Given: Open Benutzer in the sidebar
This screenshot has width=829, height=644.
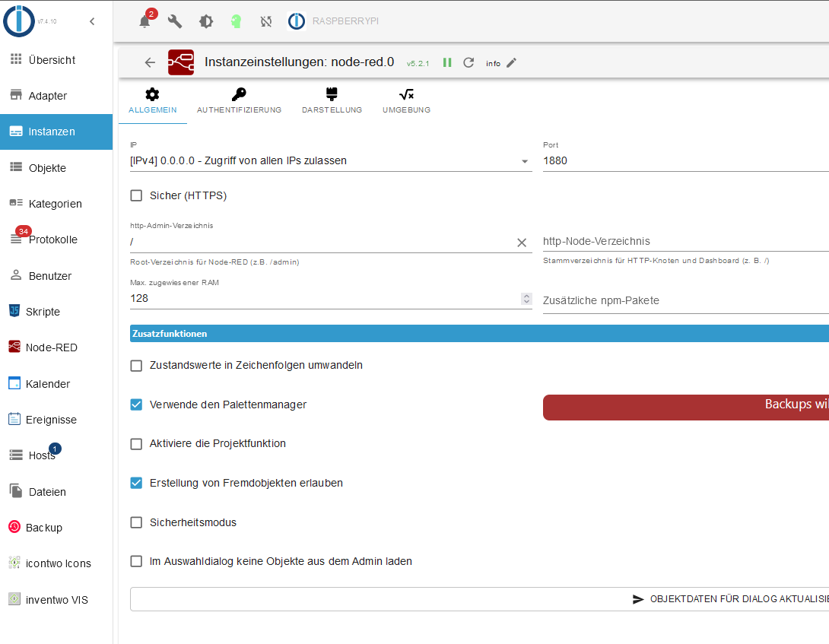Looking at the screenshot, I should pyautogui.click(x=56, y=275).
